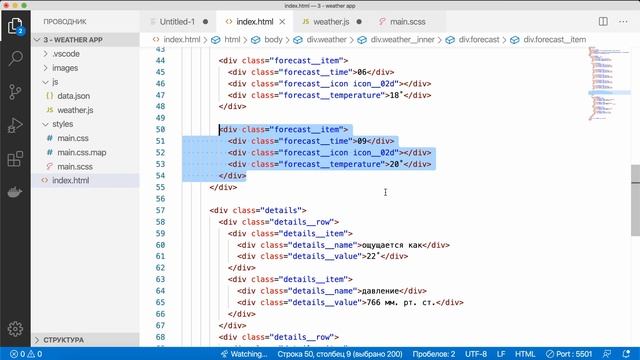
Task: Click the body breadcrumb
Action: coord(267,40)
